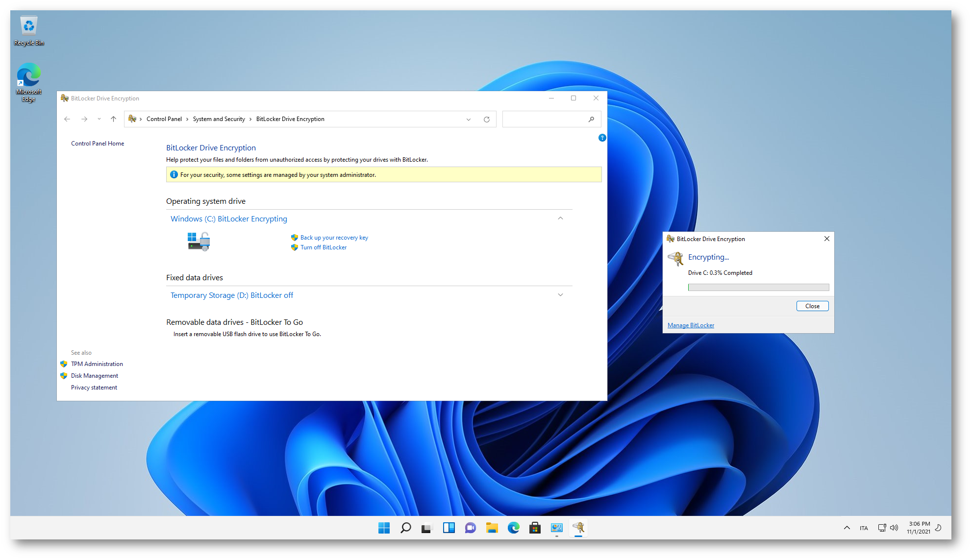The height and width of the screenshot is (560, 972).
Task: Open Widgets from the taskbar
Action: coord(449,528)
